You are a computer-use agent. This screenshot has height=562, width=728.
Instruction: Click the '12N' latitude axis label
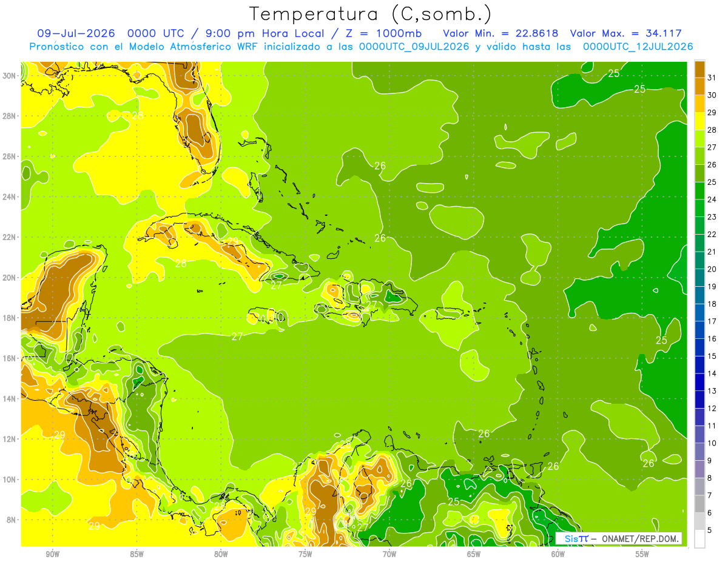pyautogui.click(x=9, y=439)
